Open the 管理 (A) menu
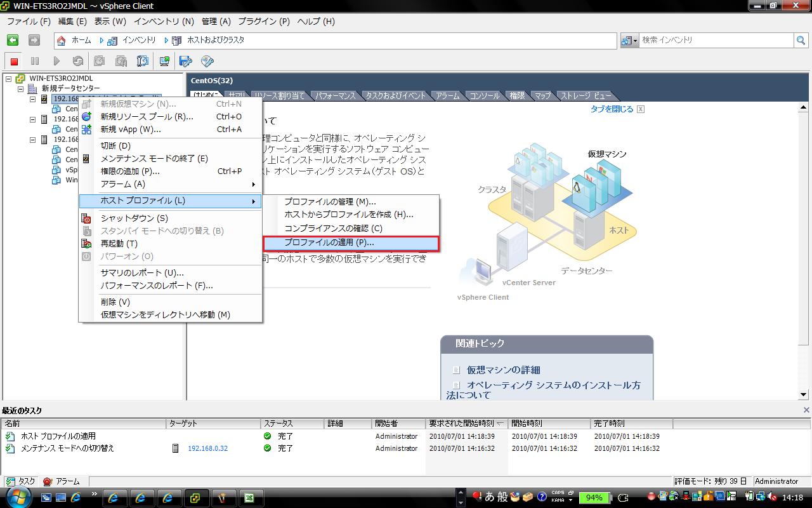This screenshot has height=508, width=812. 216,21
